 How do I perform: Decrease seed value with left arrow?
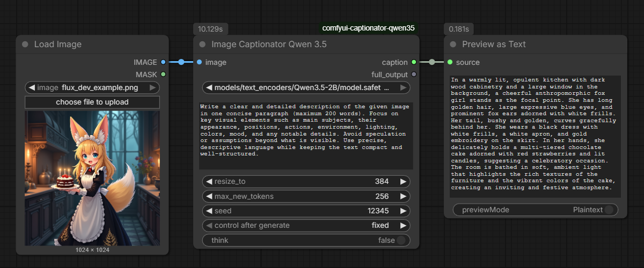209,211
